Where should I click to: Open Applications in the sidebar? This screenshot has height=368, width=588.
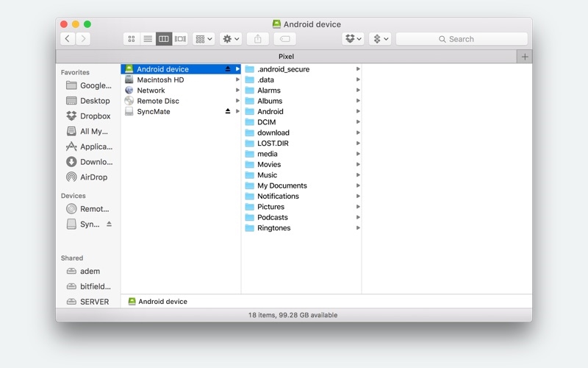pos(89,146)
